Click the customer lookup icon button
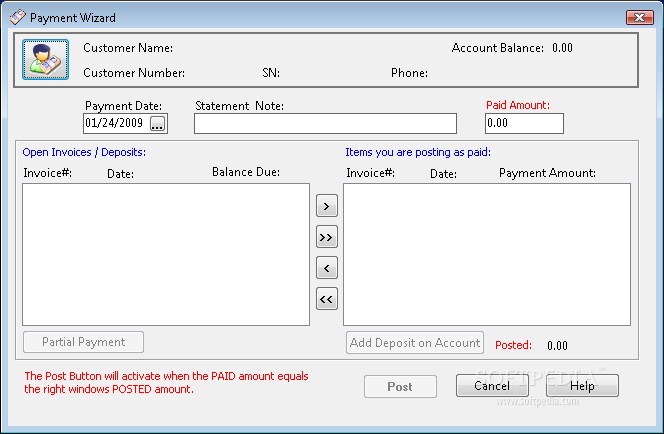 pyautogui.click(x=45, y=59)
